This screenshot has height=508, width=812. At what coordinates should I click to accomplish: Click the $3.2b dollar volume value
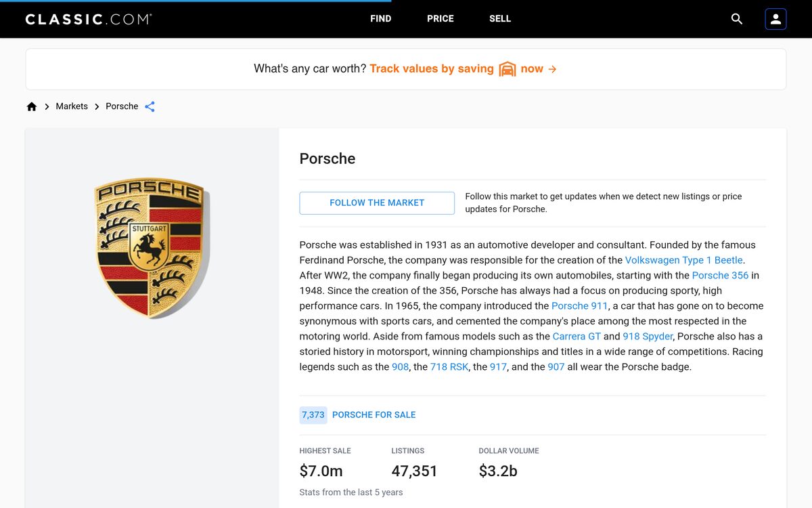tap(498, 471)
